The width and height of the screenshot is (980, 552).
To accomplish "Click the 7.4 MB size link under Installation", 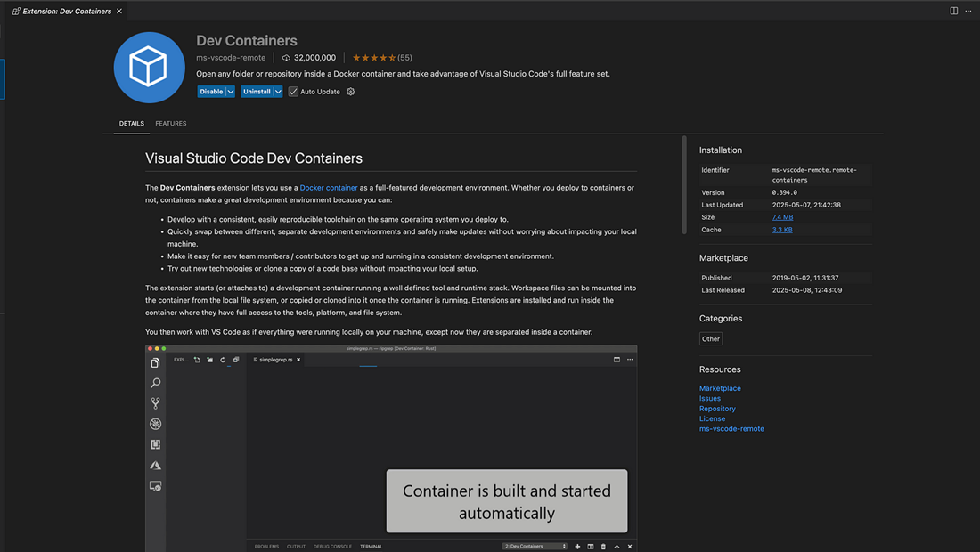I will (x=781, y=216).
